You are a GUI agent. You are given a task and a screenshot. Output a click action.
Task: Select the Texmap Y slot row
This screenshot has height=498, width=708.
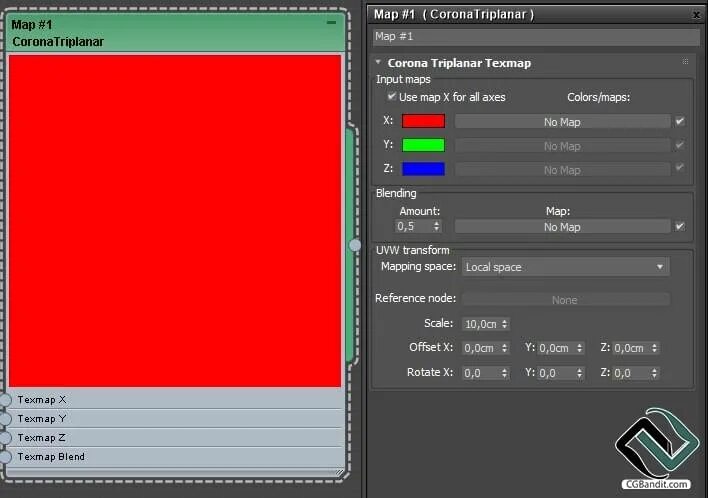pos(175,419)
